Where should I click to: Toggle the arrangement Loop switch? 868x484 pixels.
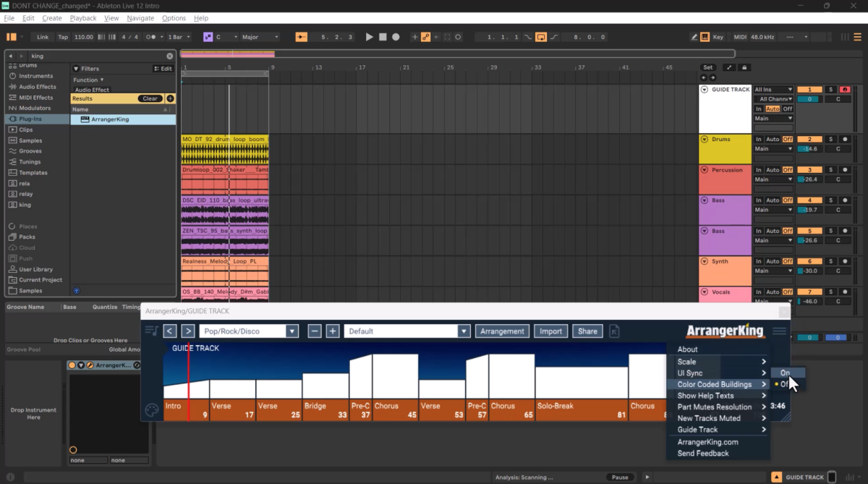540,37
